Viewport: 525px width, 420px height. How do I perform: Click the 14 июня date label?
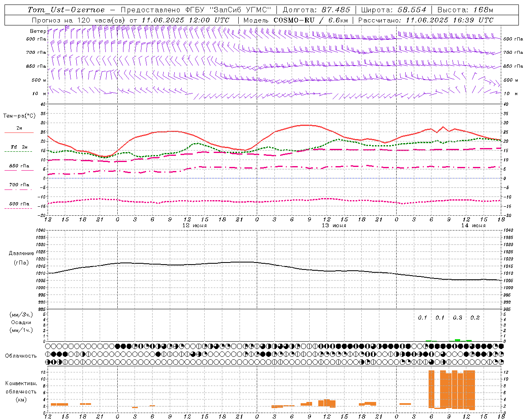[473, 226]
